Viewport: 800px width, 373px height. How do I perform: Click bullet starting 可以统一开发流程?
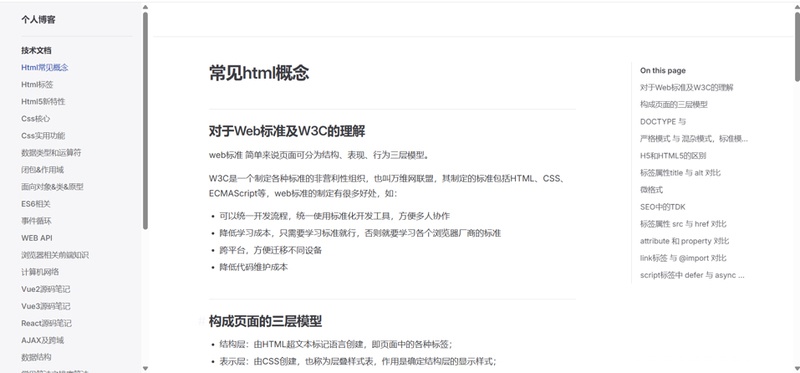tap(335, 216)
